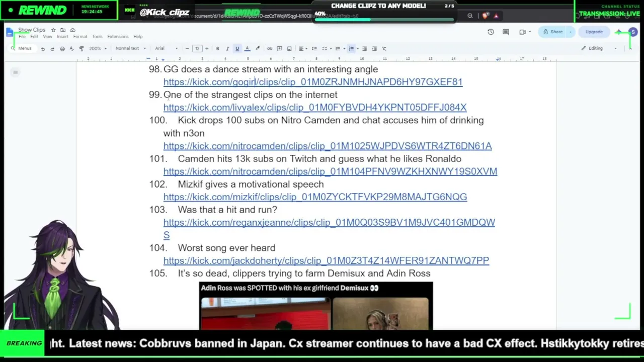Image resolution: width=644 pixels, height=362 pixels.
Task: Undo the last edit
Action: tap(43, 49)
